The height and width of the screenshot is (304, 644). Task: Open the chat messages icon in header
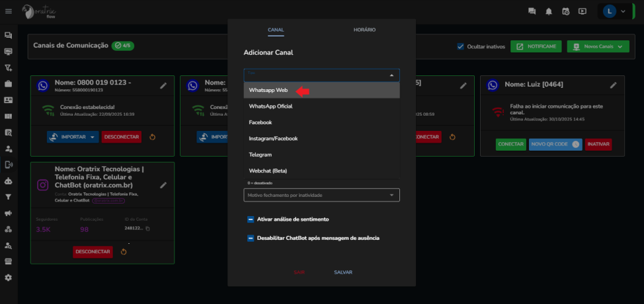532,11
